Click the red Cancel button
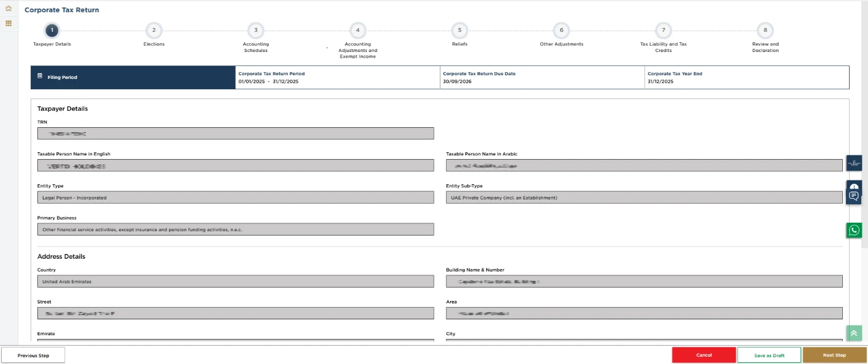This screenshot has height=364, width=868. [x=704, y=355]
